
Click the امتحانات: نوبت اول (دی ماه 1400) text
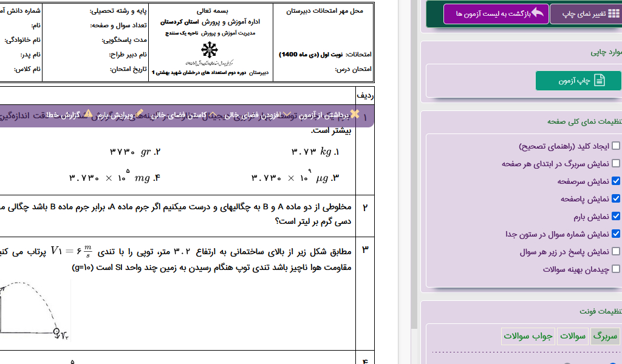[x=326, y=54]
